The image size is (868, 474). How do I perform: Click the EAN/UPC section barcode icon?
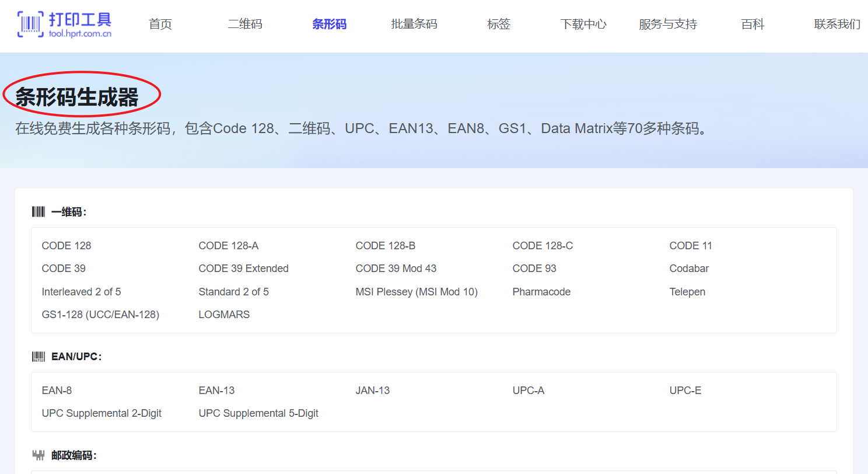(x=38, y=357)
